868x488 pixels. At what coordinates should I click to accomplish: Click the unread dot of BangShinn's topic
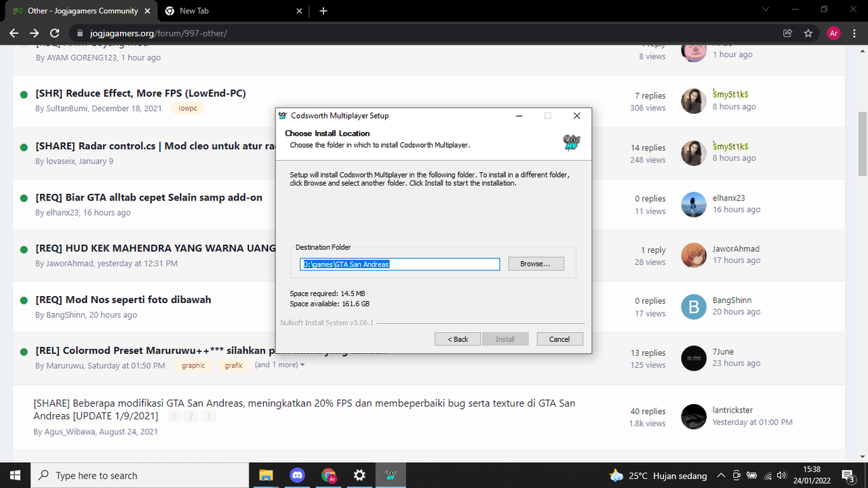pyautogui.click(x=24, y=300)
